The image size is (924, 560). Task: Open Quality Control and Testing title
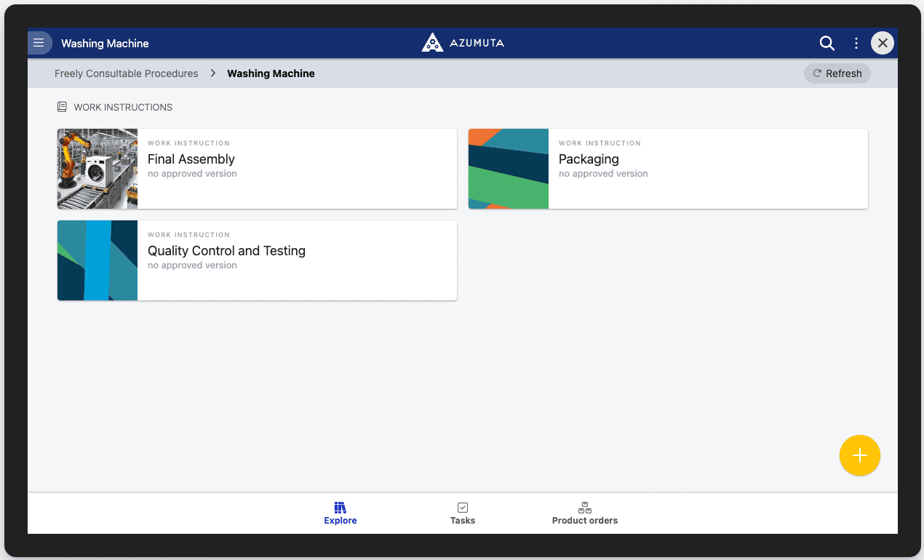[x=226, y=251]
